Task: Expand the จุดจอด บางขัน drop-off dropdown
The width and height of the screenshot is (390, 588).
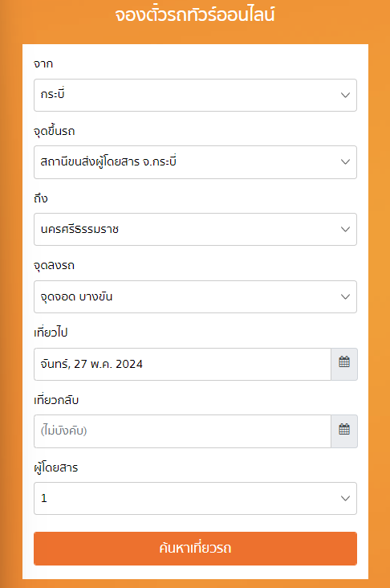Action: coord(195,296)
